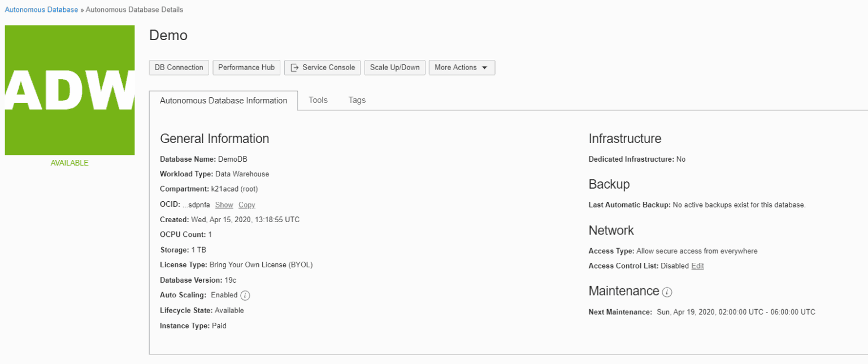Click the Database Version 19c text
Screen dimensions: 868x364
[x=231, y=280]
